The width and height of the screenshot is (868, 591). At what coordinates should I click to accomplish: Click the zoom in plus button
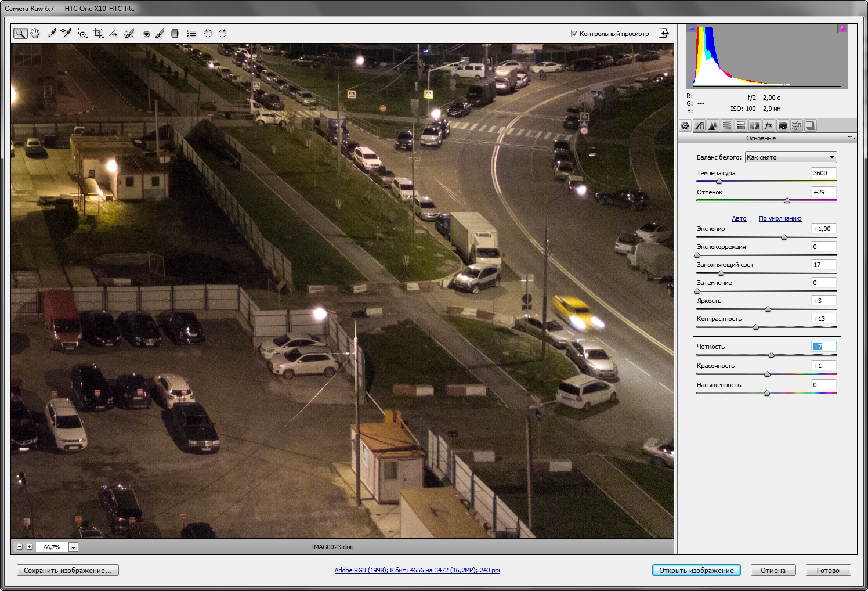pyautogui.click(x=29, y=547)
